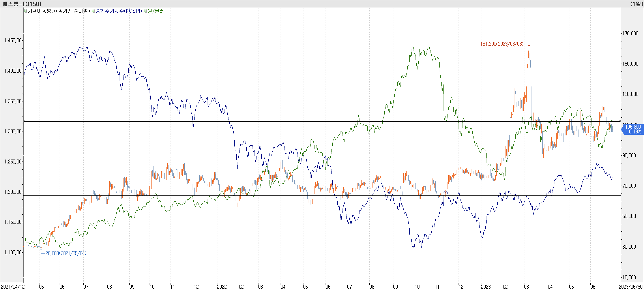Viewport: 644px width, 291px height.
Task: Click the KOSPI legend marker box
Action: tap(94, 11)
